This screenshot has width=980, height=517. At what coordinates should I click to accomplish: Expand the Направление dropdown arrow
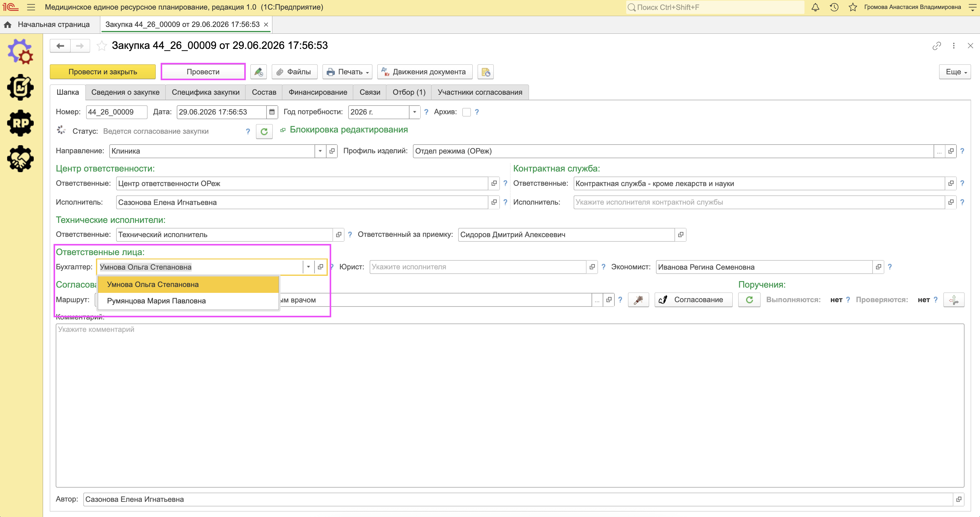(x=320, y=151)
